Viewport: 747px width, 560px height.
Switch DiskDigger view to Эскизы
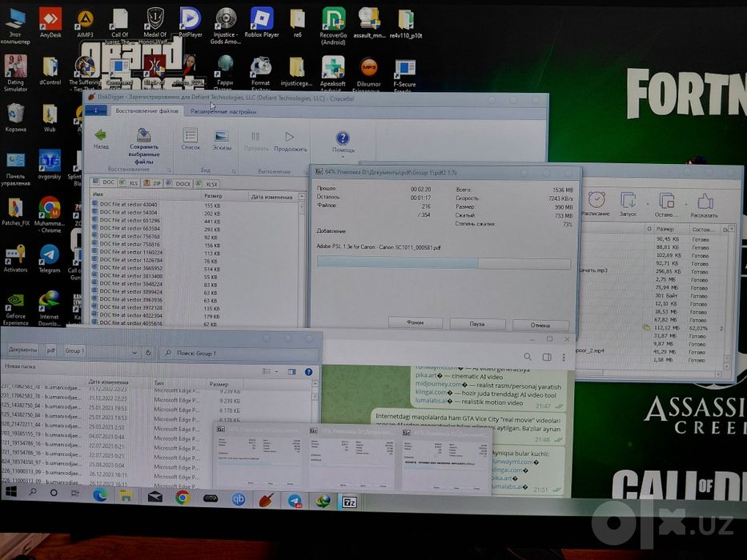click(222, 140)
